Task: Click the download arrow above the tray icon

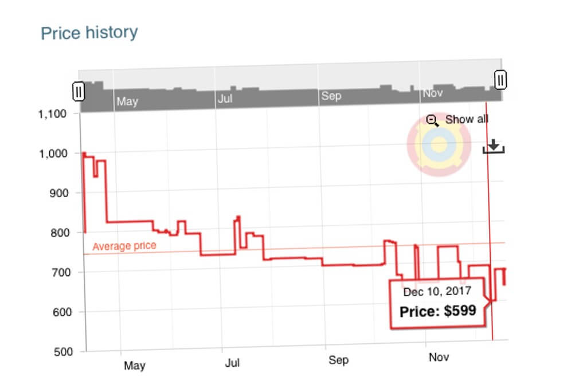Action: (493, 144)
